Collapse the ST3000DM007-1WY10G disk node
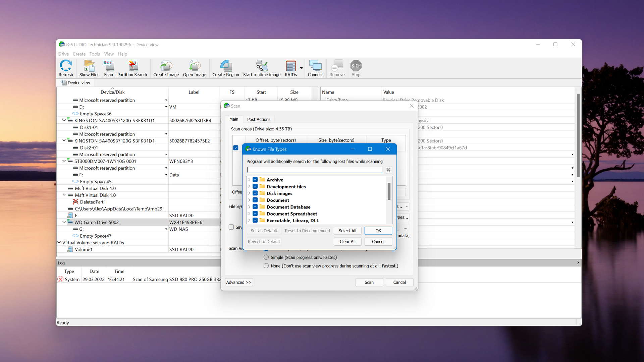Viewport: 644px width, 362px height. 64,161
